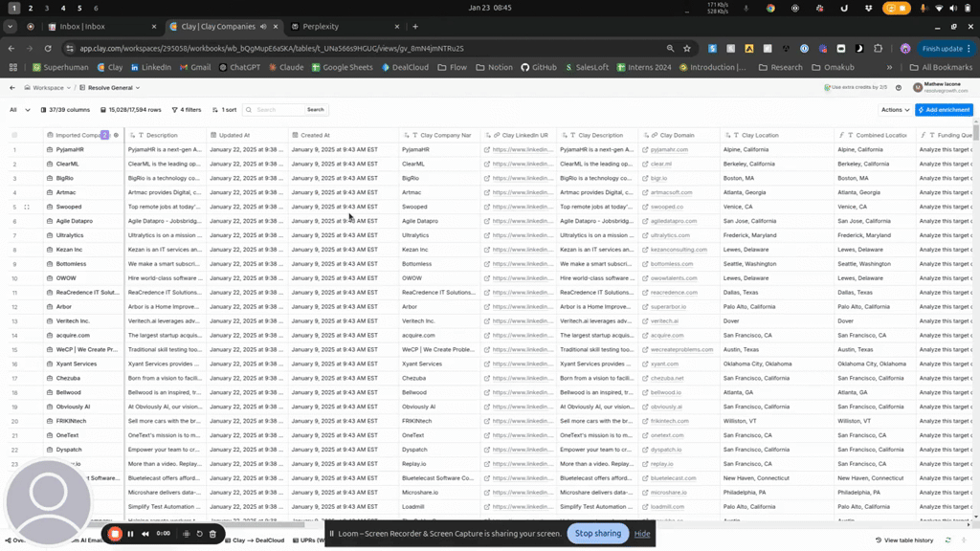Open the help icon next to credits
Image resolution: width=980 pixels, height=551 pixels.
(898, 87)
